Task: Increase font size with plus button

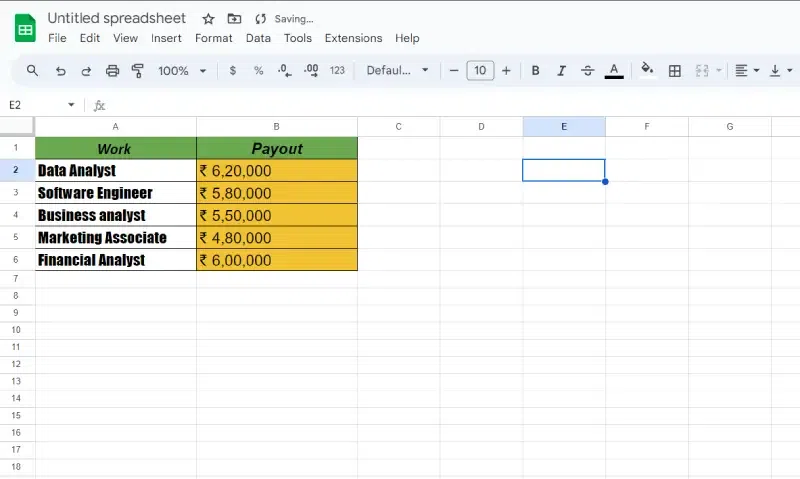Action: pyautogui.click(x=506, y=70)
